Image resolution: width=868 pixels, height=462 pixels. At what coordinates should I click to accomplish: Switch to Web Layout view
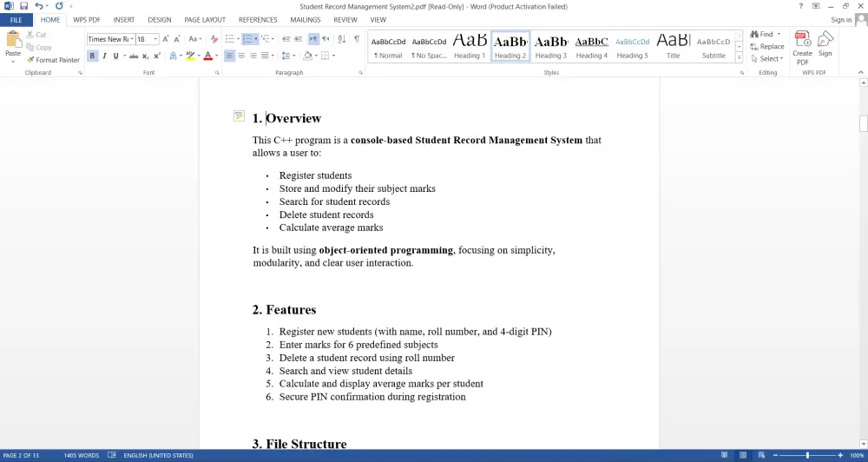click(762, 455)
